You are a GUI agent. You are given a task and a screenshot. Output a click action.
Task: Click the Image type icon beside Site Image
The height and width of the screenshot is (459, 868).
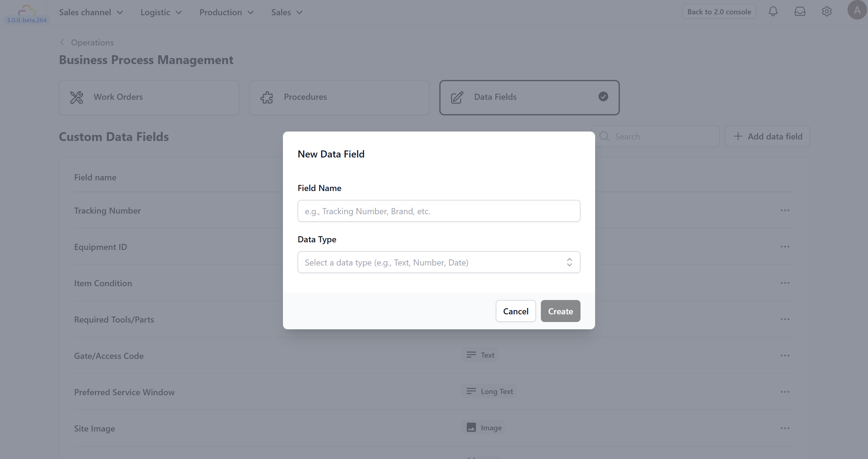tap(471, 427)
